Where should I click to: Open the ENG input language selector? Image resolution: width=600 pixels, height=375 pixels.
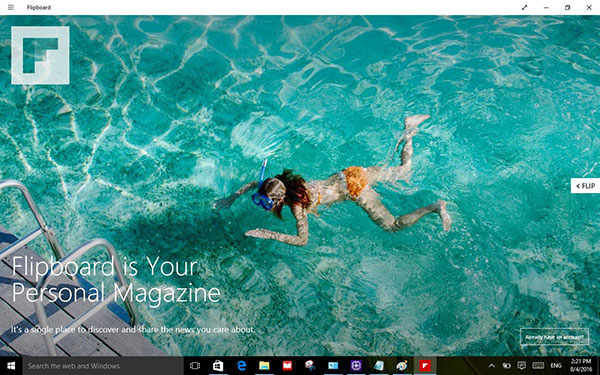556,366
